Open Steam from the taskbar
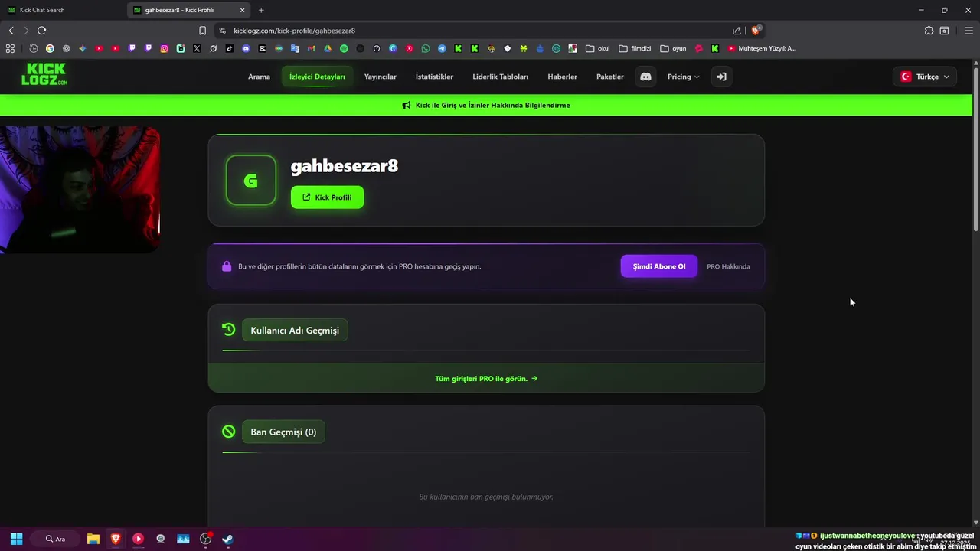The width and height of the screenshot is (980, 551). point(227,539)
